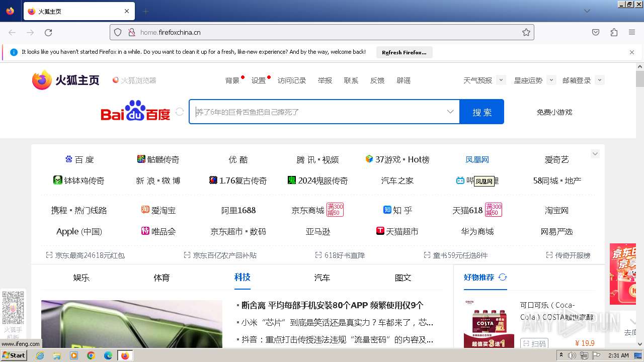644x362 pixels.
Task: Go back with the back arrow
Action: point(12,32)
